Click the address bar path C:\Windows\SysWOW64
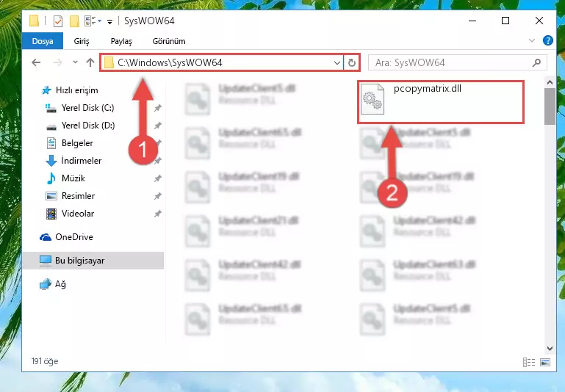 [x=170, y=62]
